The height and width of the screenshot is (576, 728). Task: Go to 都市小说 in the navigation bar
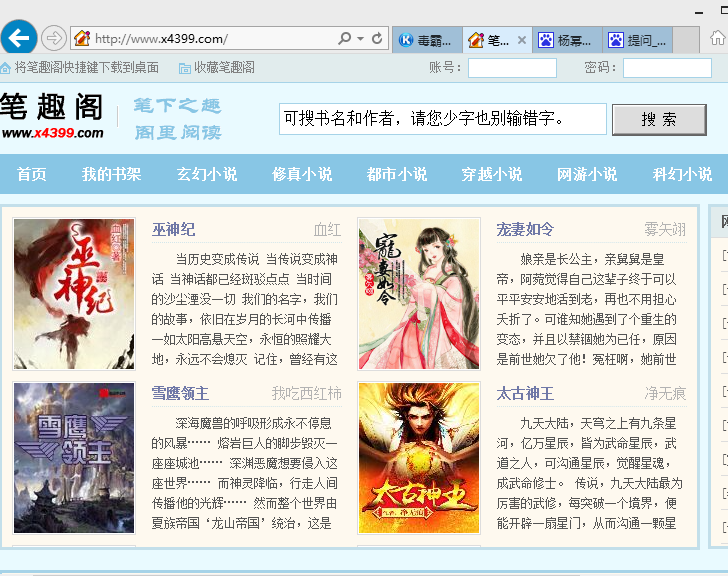tap(397, 174)
